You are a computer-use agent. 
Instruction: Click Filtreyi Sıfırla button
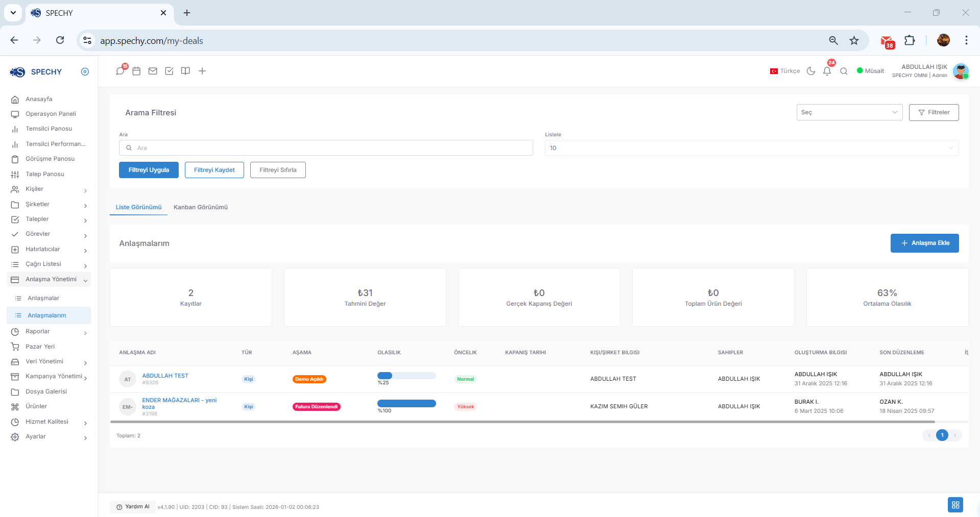tap(278, 170)
